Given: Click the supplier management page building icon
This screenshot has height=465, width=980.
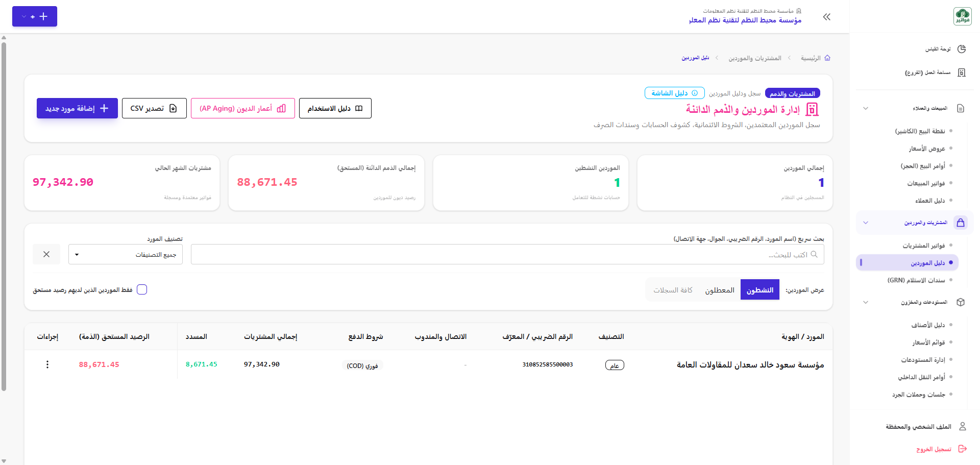Looking at the screenshot, I should 812,109.
